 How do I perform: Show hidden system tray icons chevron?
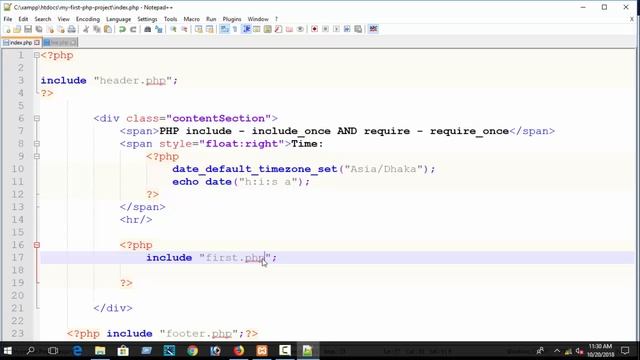pyautogui.click(x=557, y=351)
